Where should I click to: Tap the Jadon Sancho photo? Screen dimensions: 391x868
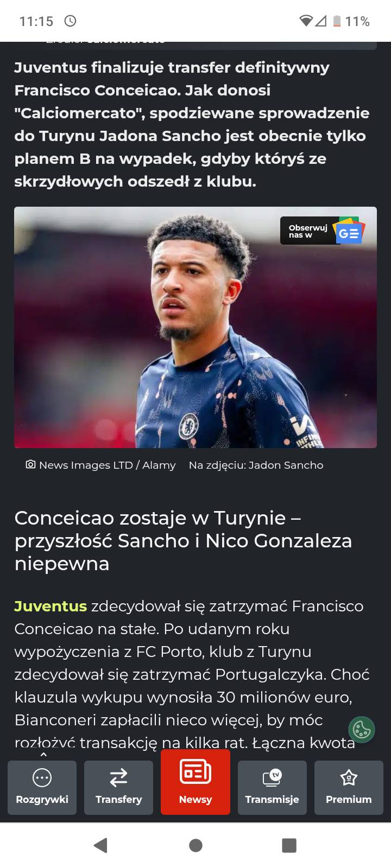(x=195, y=327)
